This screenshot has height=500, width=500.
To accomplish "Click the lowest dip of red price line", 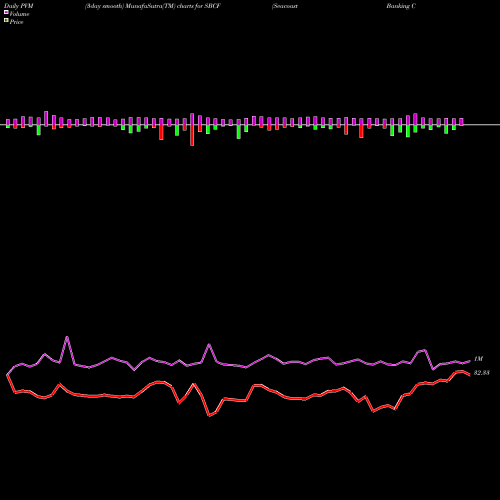I will (x=209, y=416).
